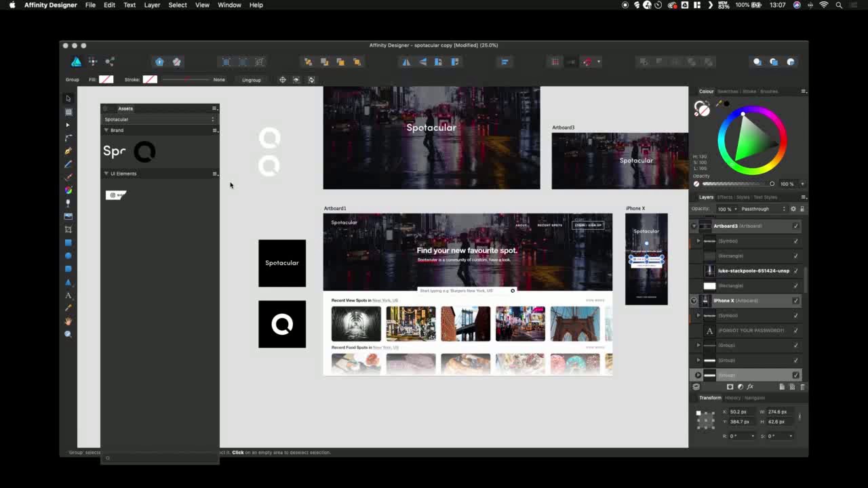Click the Flip Horizontal toolbar icon
868x488 pixels.
[406, 62]
